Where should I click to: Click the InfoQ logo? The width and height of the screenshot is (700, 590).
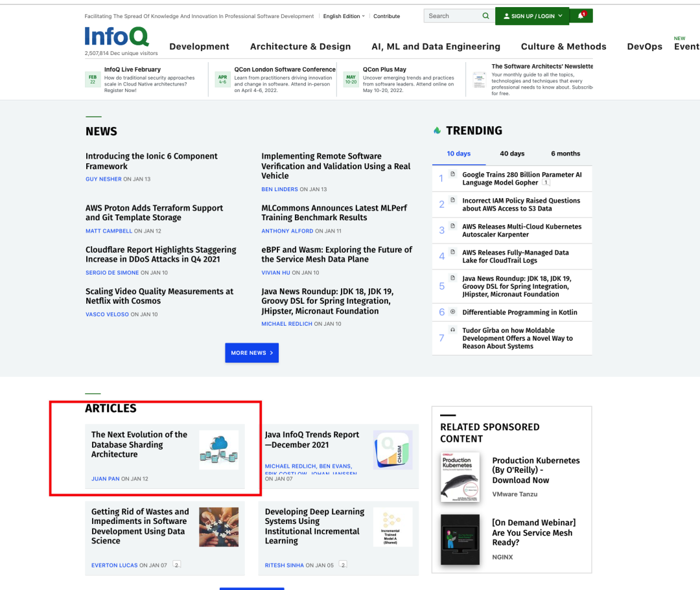(x=117, y=36)
